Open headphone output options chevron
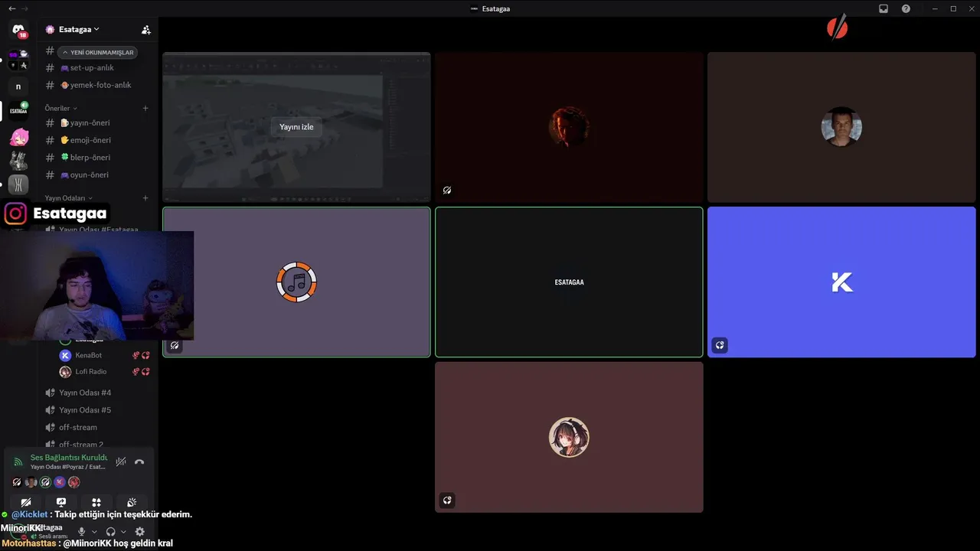 point(123,532)
